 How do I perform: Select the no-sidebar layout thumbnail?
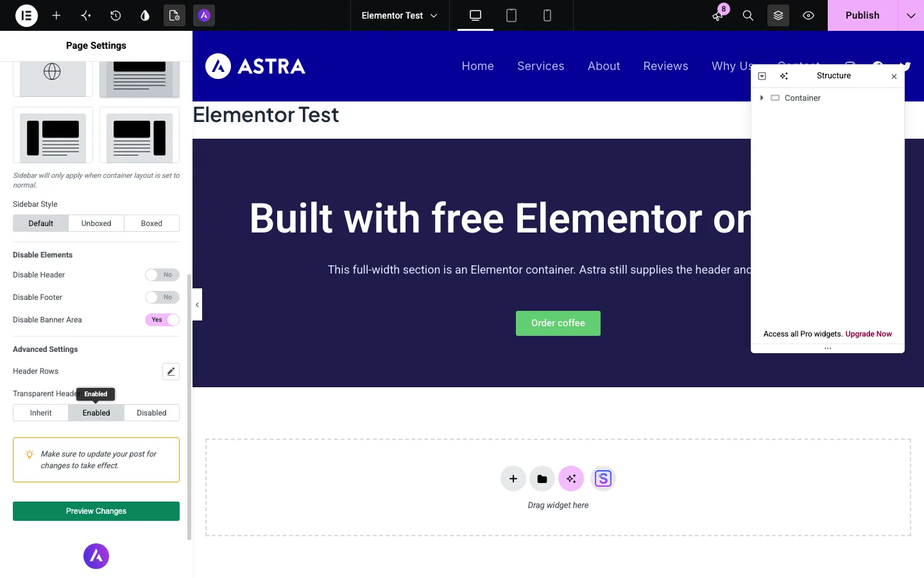(139, 78)
